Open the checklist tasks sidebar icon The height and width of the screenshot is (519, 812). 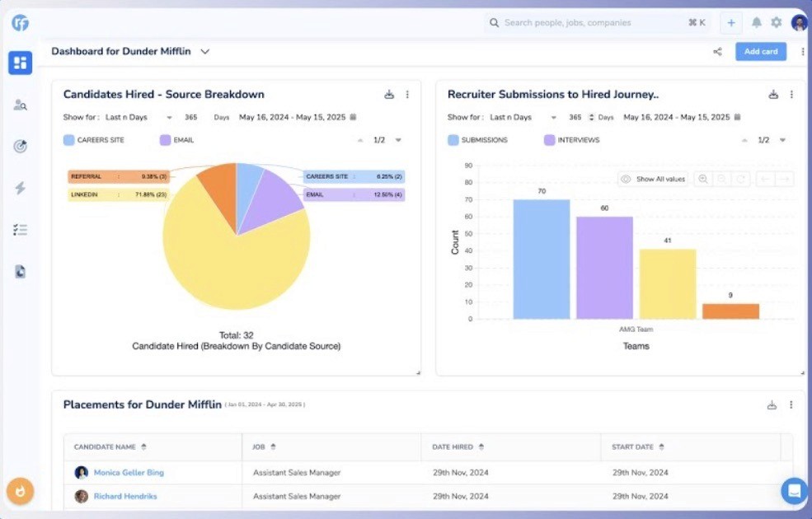coord(20,230)
